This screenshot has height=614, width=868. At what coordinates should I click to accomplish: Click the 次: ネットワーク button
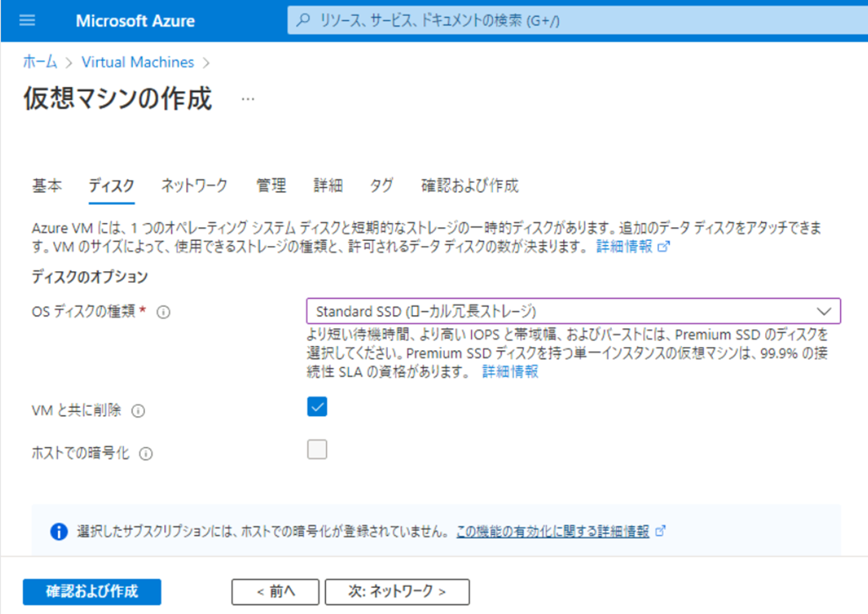click(397, 592)
